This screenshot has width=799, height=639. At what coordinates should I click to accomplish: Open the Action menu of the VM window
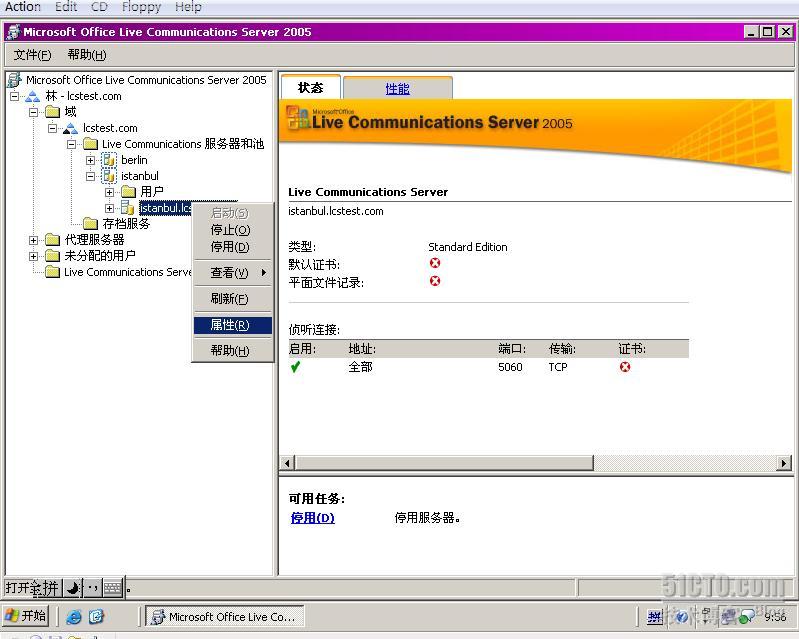22,7
